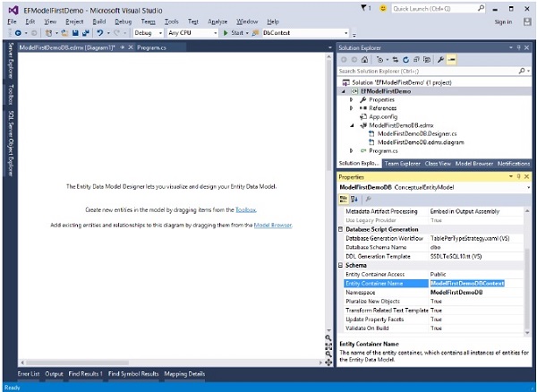
Task: Click the Entity Container Name value field
Action: pyautogui.click(x=476, y=283)
